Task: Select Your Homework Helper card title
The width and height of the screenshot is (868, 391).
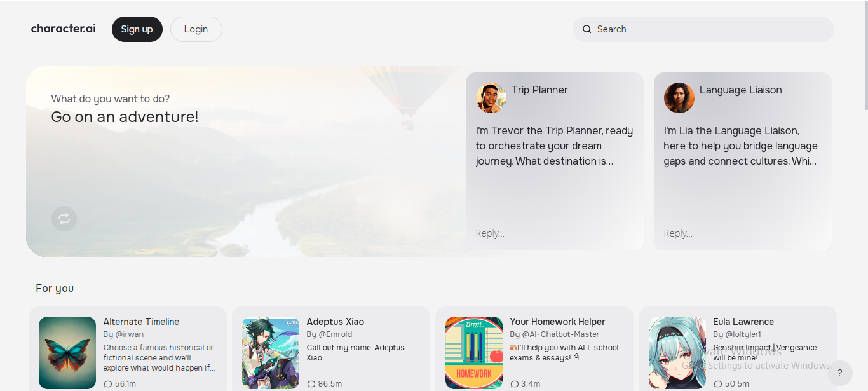Action: tap(557, 322)
